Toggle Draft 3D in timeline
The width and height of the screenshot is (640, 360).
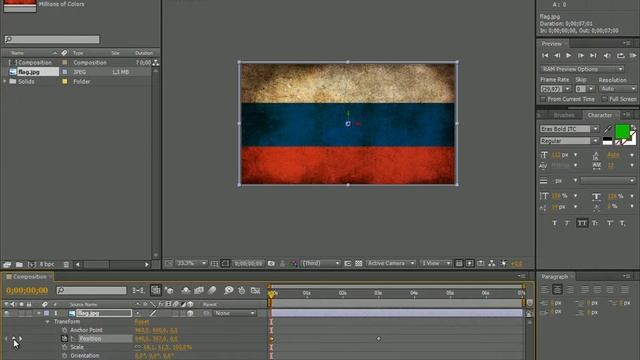169,290
